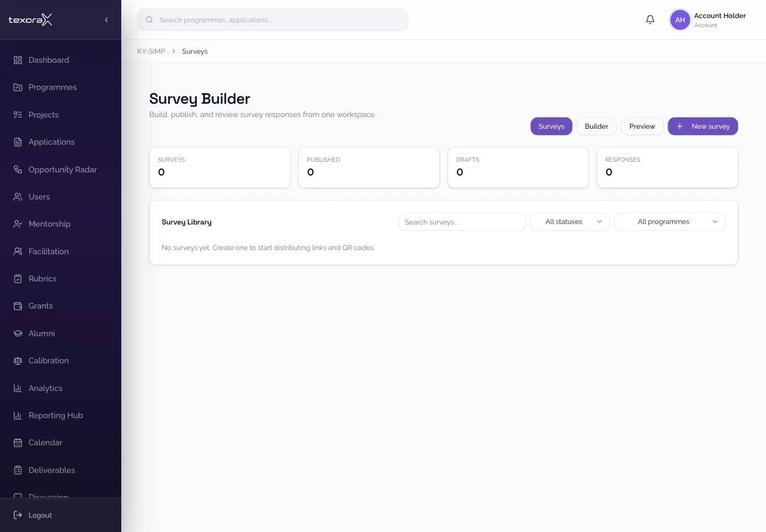
Task: Open the Calendar icon
Action: point(18,443)
